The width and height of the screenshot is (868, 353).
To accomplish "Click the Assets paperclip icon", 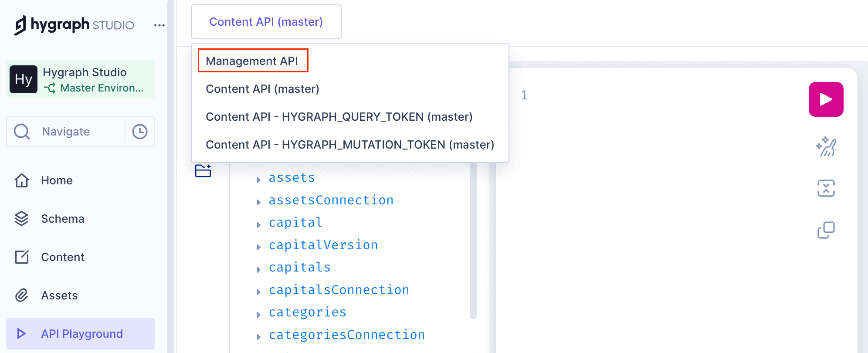I will coord(22,295).
